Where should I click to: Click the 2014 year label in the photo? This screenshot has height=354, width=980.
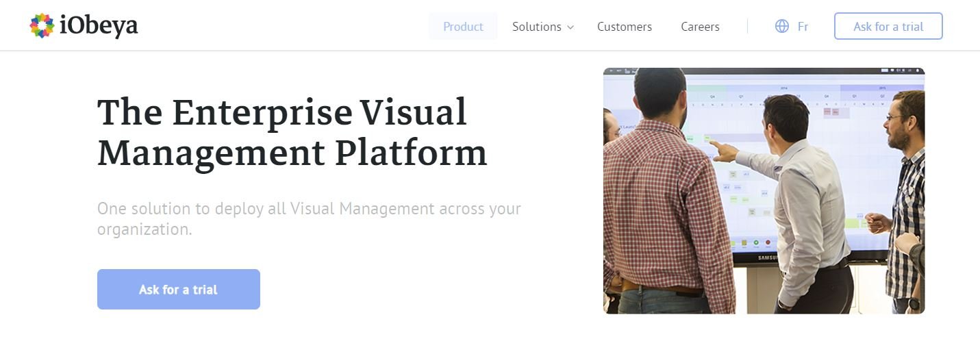click(783, 88)
